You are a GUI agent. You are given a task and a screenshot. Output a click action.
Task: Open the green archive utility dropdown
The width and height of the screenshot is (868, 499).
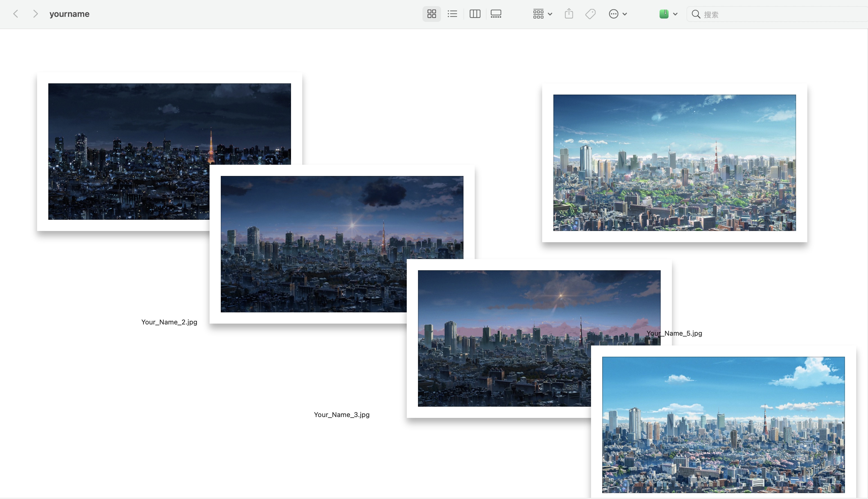coord(675,14)
